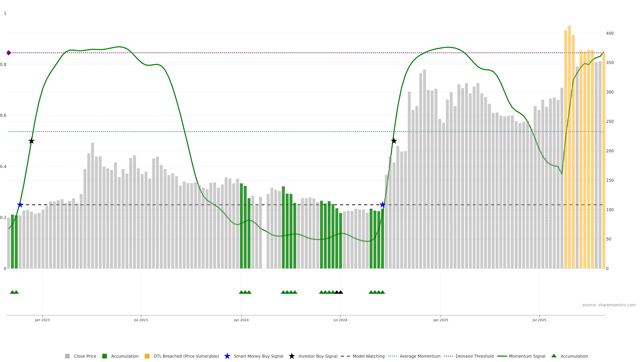This screenshot has height=362, width=644.
Task: Click the Jan 2024 axis label
Action: (x=241, y=320)
